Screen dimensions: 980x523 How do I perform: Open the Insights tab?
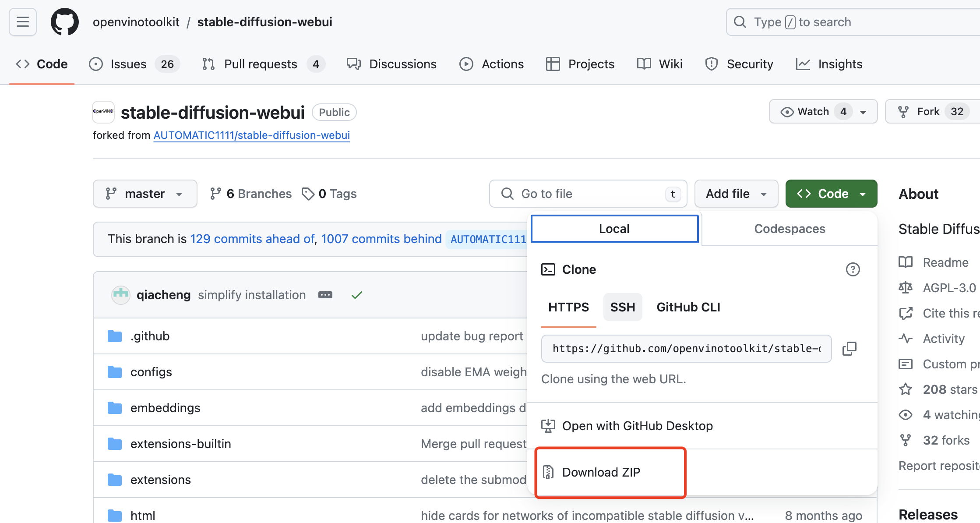click(x=829, y=64)
